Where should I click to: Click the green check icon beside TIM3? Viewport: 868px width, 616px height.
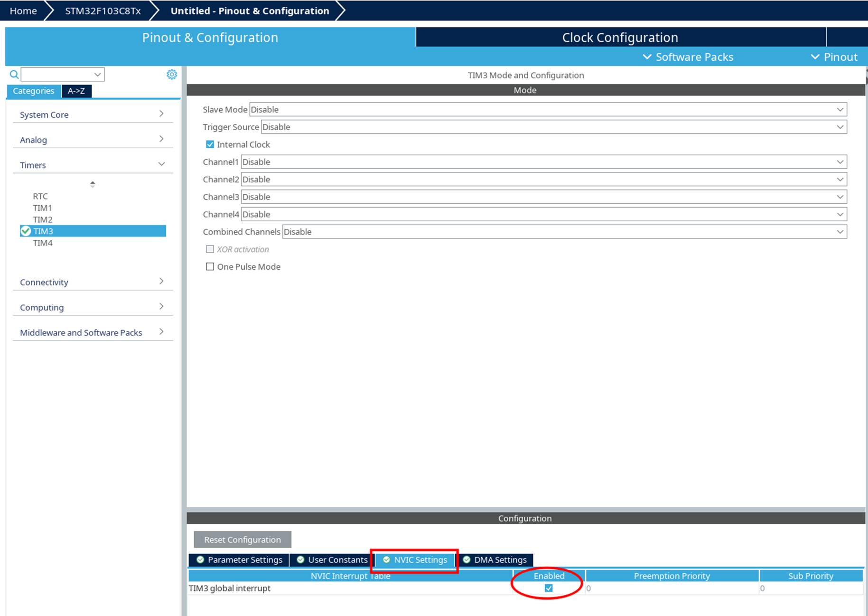26,231
